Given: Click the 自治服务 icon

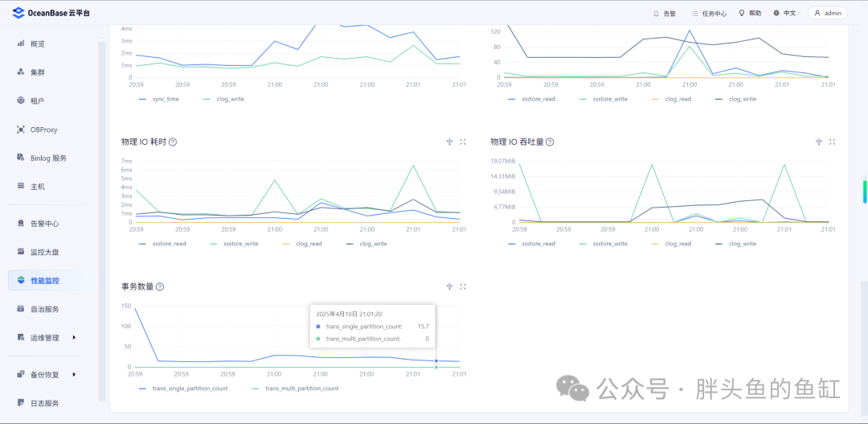Looking at the screenshot, I should pyautogui.click(x=21, y=309).
